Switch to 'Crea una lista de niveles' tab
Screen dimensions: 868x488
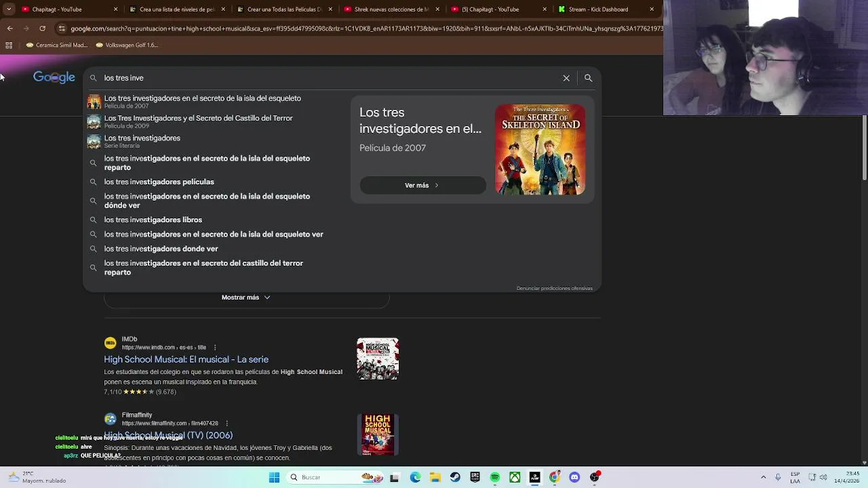[x=176, y=9]
